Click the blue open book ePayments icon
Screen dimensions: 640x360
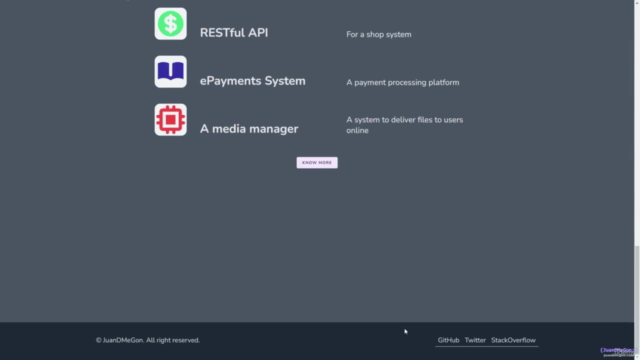point(171,72)
